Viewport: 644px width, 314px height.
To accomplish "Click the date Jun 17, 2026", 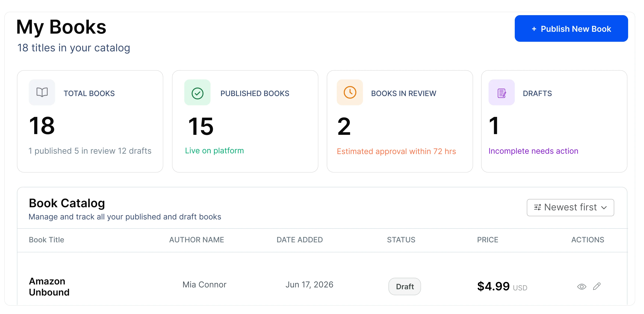I will click(309, 284).
